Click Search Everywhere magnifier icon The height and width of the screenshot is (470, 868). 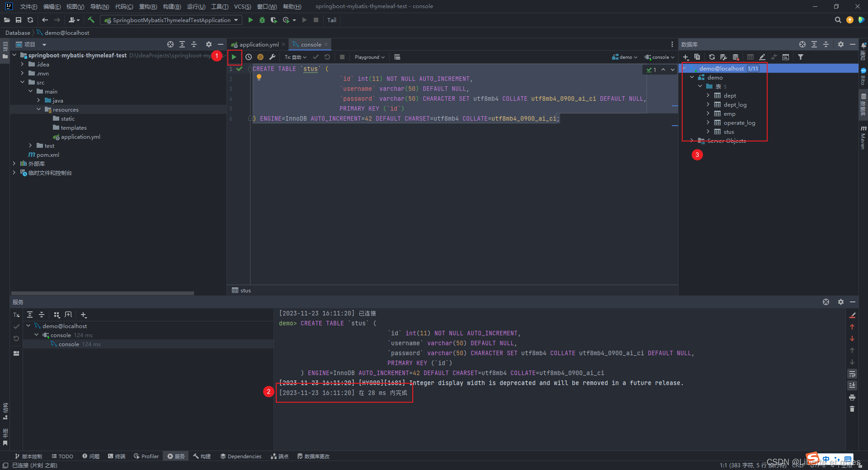pyautogui.click(x=838, y=20)
